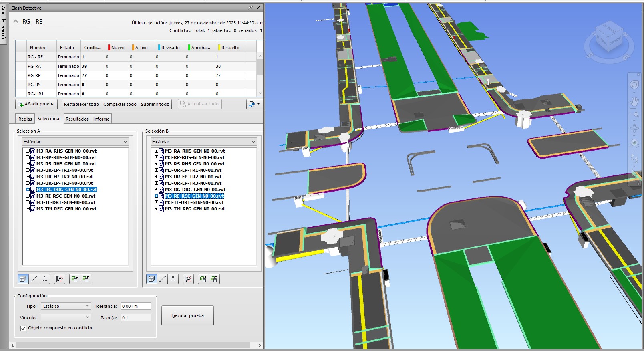Select the RG-RS test row
This screenshot has height=351, width=644.
coord(136,85)
